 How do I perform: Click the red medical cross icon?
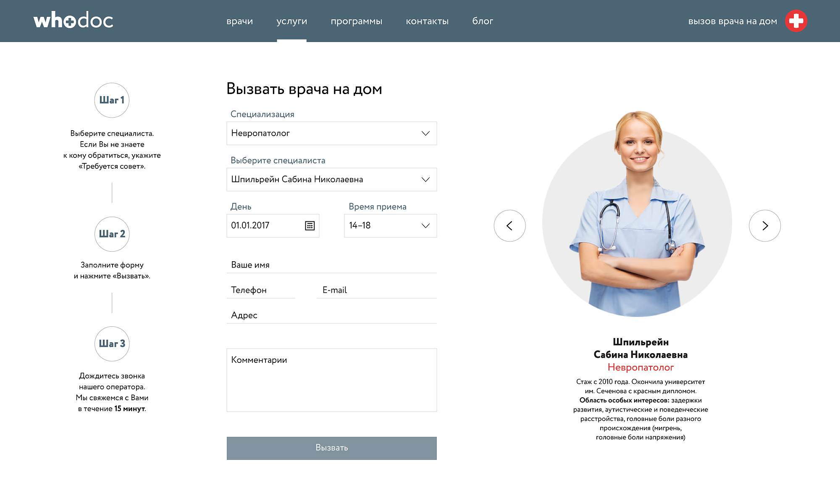(x=796, y=21)
